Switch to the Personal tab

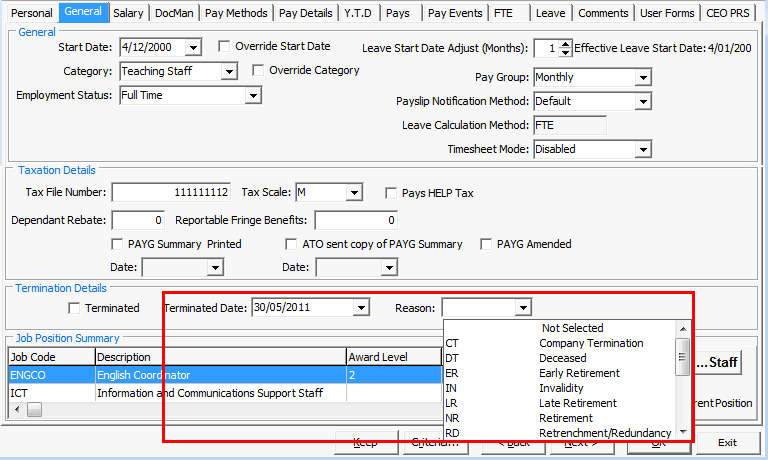coord(31,13)
